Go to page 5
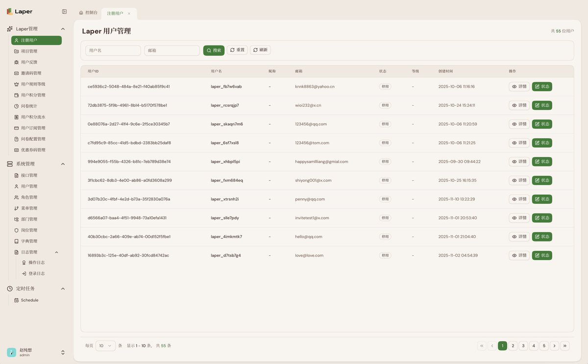 point(544,346)
